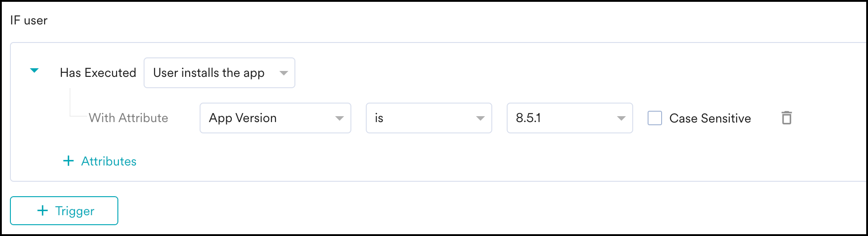Screen dimensions: 868x236
Task: Click the "IF user" heading
Action: [29, 20]
